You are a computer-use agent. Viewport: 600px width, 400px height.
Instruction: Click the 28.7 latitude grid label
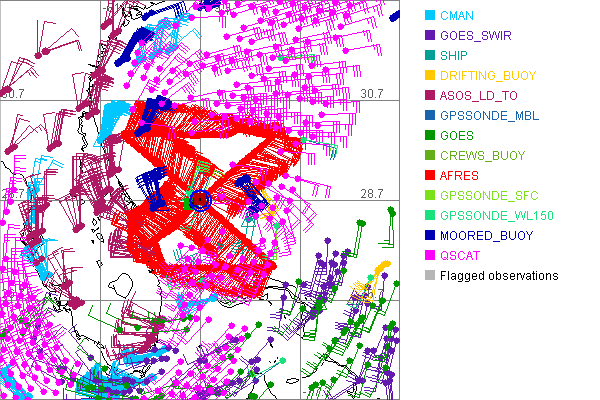[x=371, y=193]
